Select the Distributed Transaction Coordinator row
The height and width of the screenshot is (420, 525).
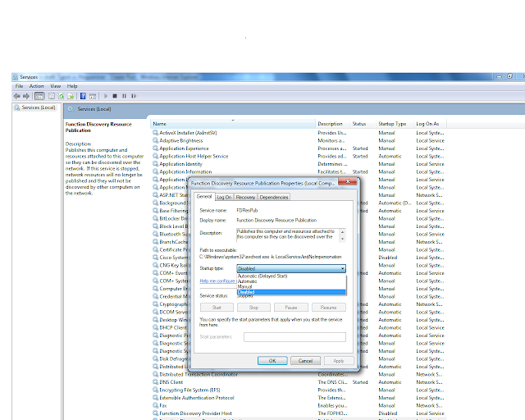298,374
